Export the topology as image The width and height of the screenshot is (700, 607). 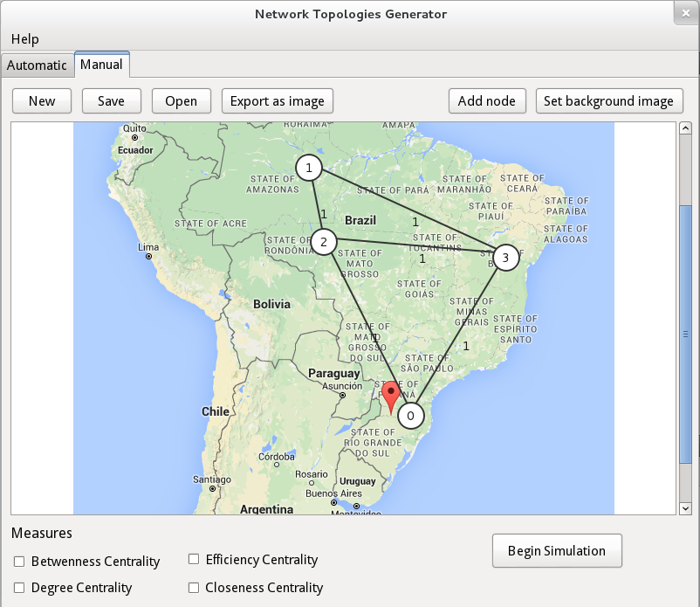click(x=278, y=101)
